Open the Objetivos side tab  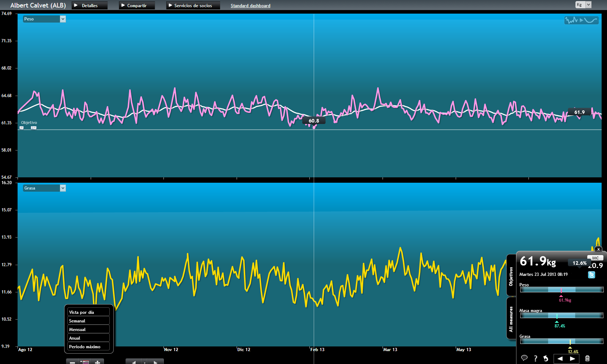click(x=511, y=276)
